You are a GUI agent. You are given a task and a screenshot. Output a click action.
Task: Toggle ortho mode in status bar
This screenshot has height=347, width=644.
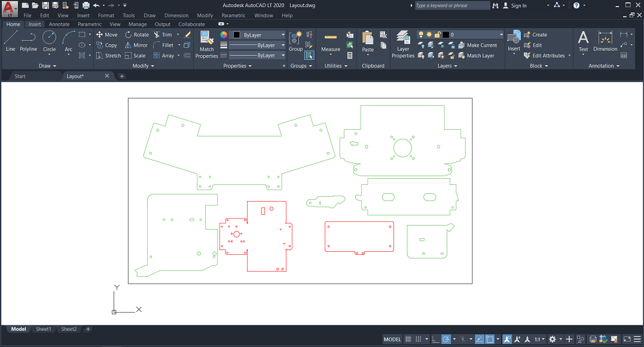(435, 339)
